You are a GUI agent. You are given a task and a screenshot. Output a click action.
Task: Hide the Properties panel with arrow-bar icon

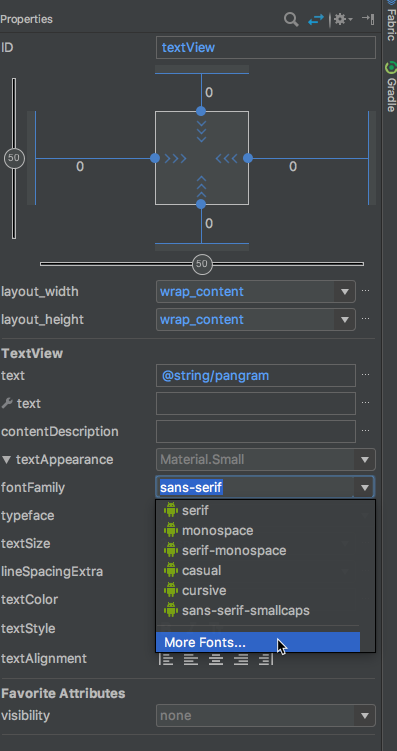point(368,19)
